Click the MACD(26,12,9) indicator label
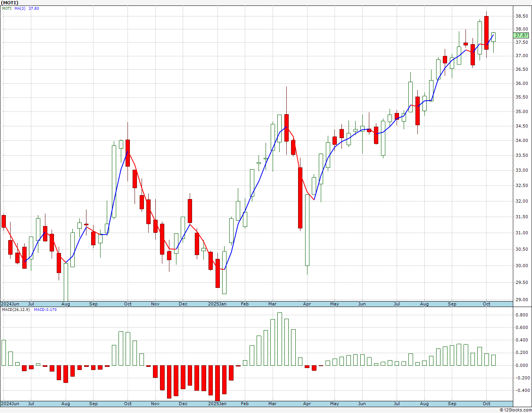Screen dimensions: 532x413 tap(16, 310)
